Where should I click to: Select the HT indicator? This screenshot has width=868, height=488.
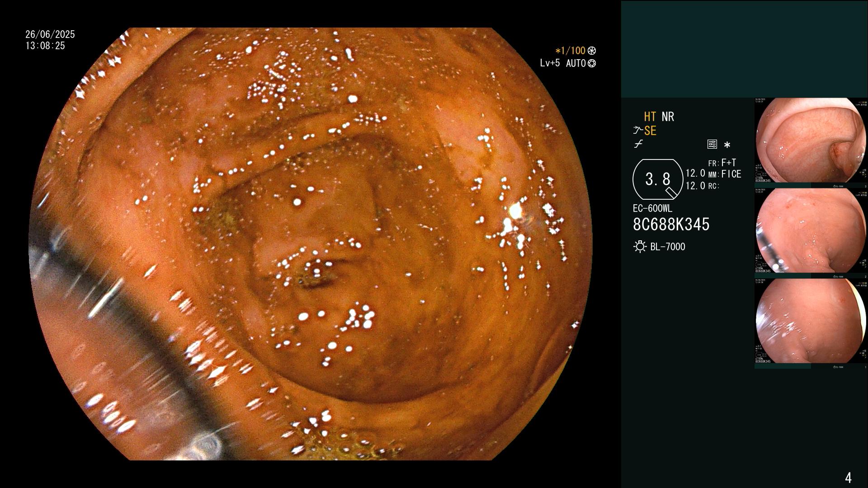[x=650, y=117]
